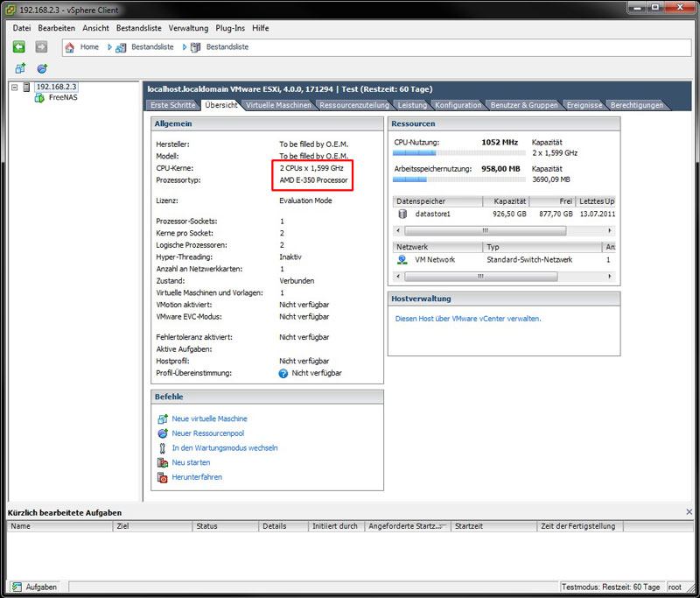Open the Ansicht menu
This screenshot has height=598, width=700.
95,28
